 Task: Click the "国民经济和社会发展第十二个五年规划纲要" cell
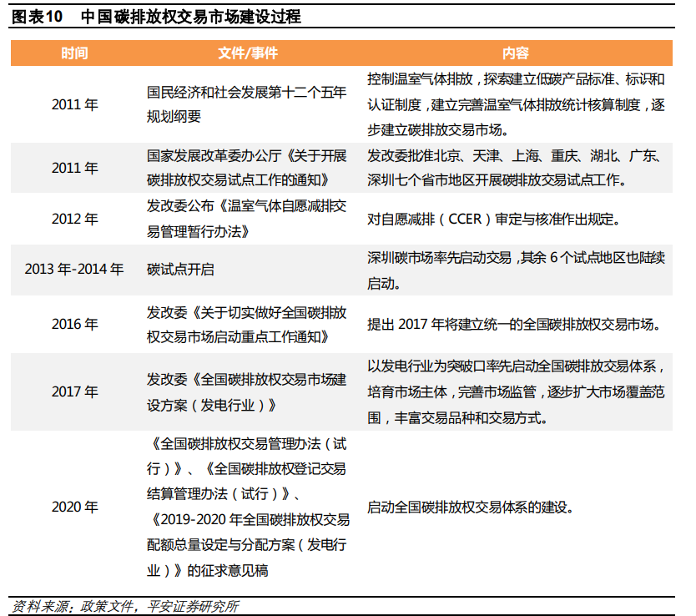click(x=246, y=105)
